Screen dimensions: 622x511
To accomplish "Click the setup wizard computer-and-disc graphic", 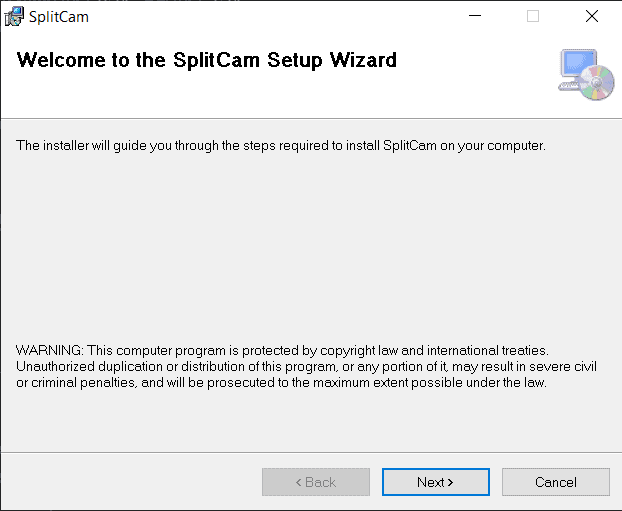I will point(586,75).
